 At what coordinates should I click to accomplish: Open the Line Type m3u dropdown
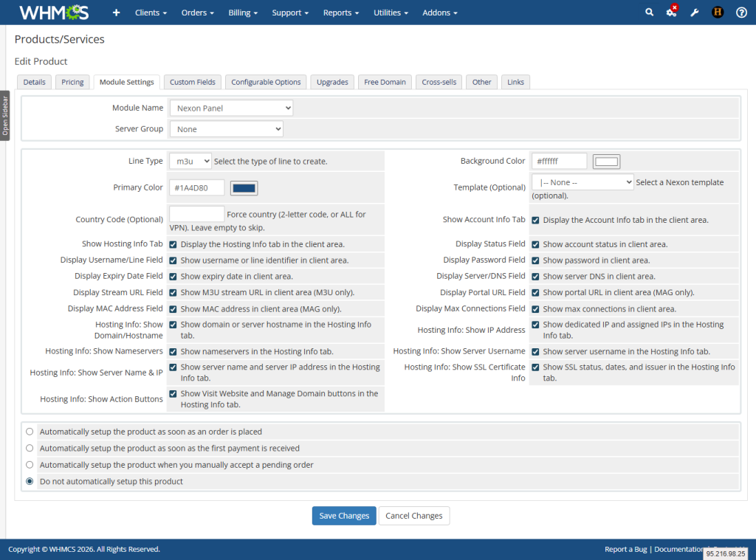[189, 160]
